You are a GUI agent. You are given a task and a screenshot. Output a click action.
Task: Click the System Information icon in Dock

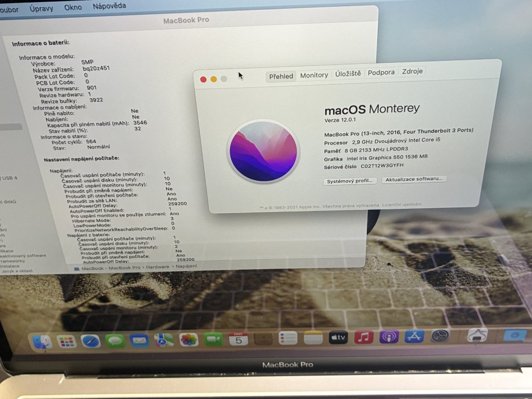pyautogui.click(x=477, y=335)
